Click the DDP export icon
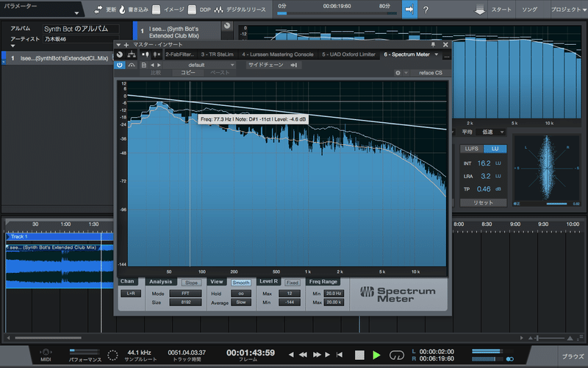This screenshot has width=588, height=368. tap(192, 10)
